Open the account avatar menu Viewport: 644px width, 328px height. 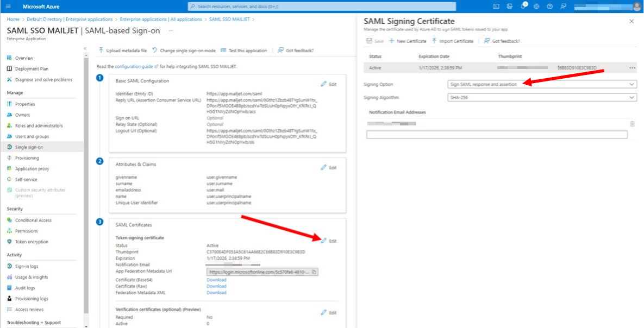tap(637, 7)
